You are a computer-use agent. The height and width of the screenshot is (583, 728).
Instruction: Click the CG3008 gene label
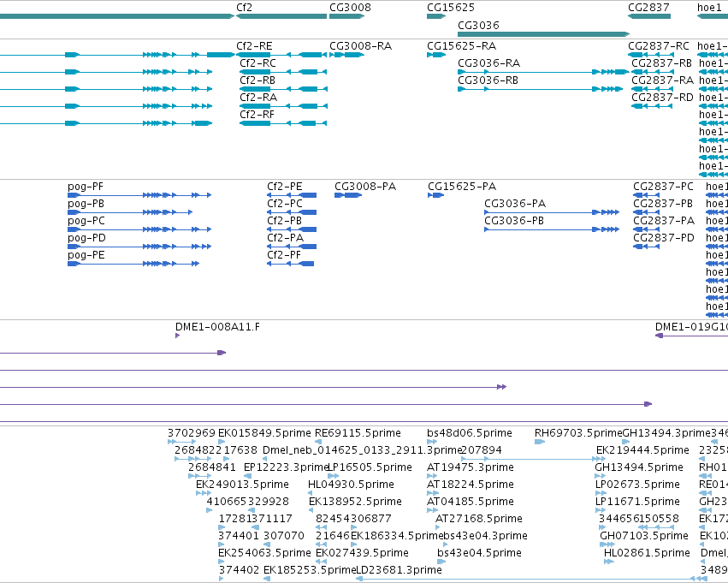350,8
